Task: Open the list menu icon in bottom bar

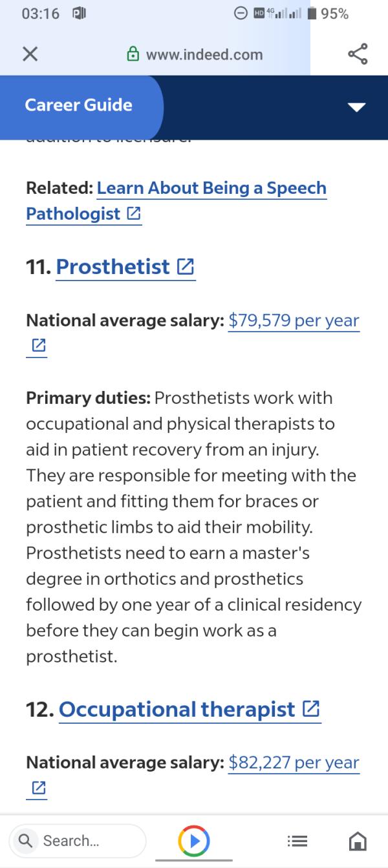Action: coord(297,841)
